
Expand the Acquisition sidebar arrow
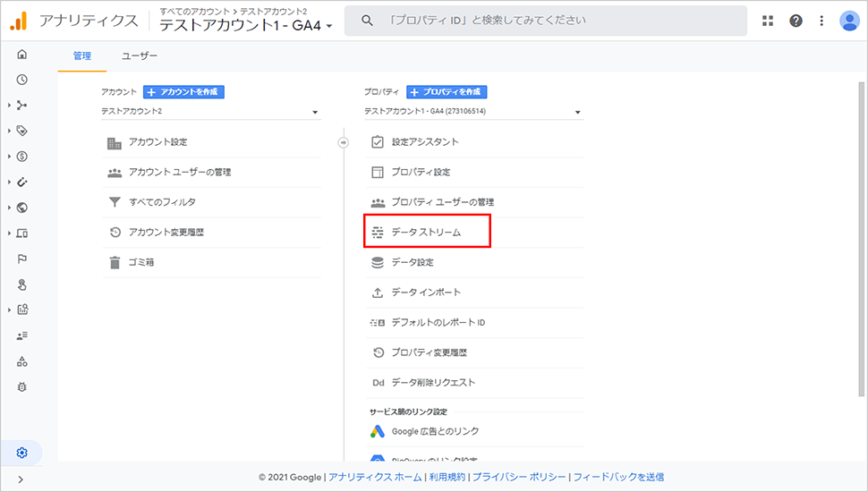pos(10,106)
